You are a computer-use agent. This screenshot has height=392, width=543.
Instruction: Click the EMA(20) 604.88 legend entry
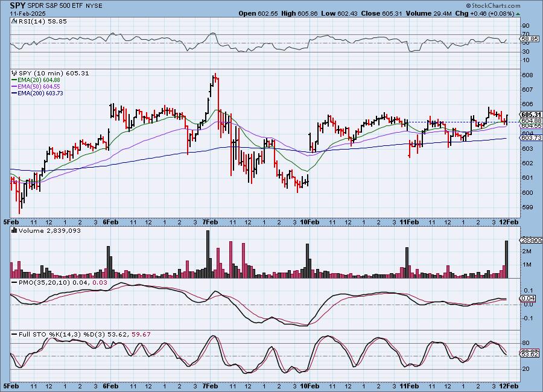[39, 80]
